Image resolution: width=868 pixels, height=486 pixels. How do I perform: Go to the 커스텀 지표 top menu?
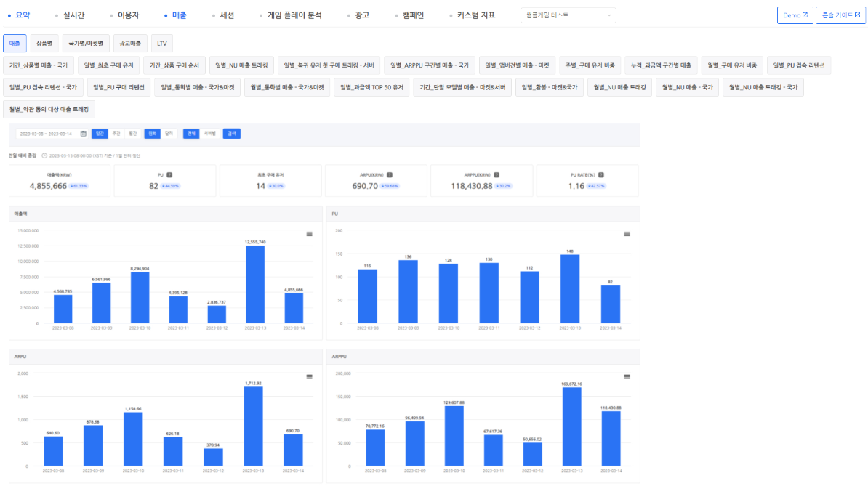[476, 15]
